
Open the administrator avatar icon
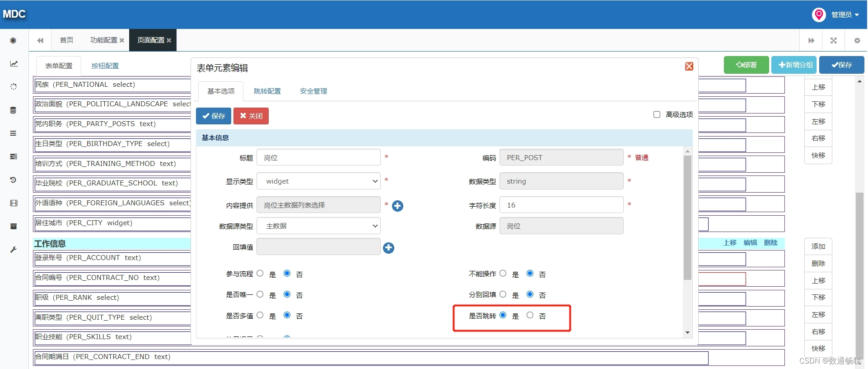[819, 14]
